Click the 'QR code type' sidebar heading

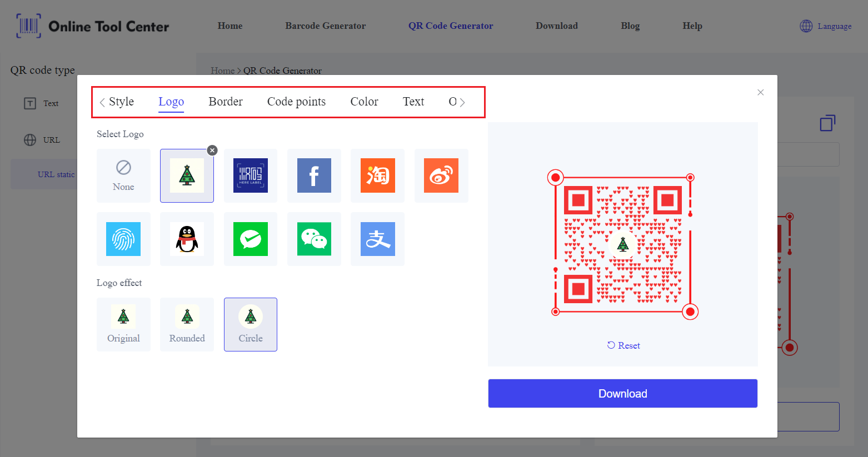coord(43,70)
